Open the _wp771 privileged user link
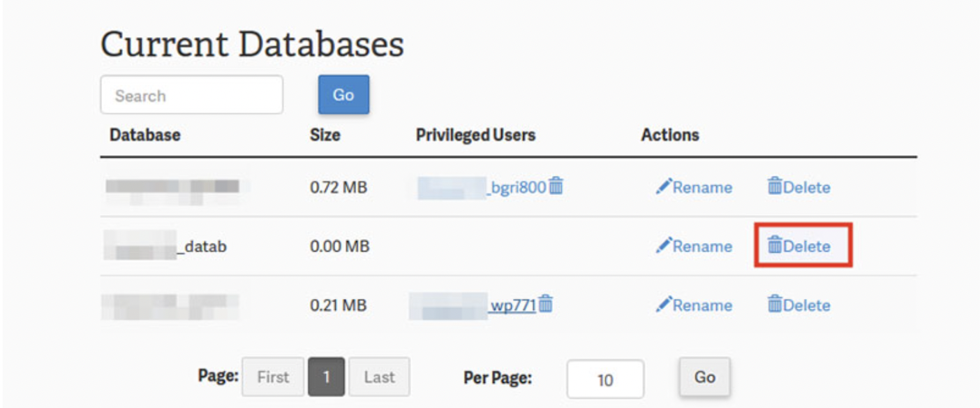Viewport: 980px width, 408px height. click(512, 305)
